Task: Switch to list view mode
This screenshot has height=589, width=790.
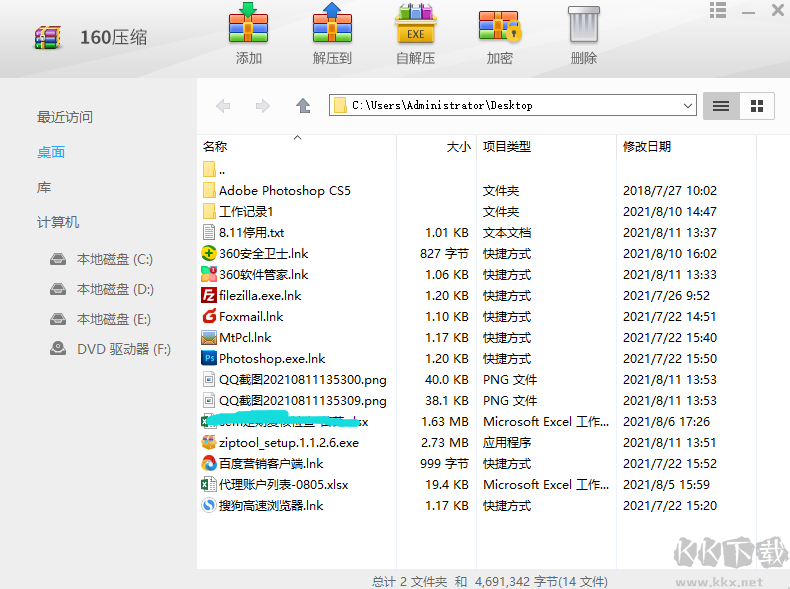Action: (x=721, y=106)
